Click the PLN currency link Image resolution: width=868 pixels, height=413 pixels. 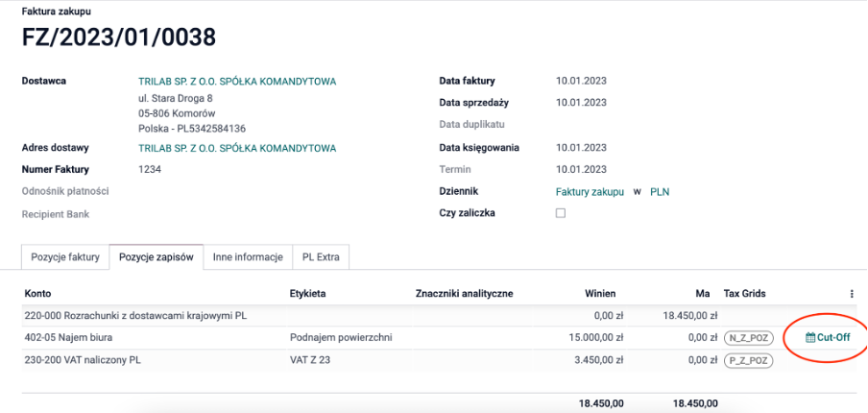tap(660, 192)
